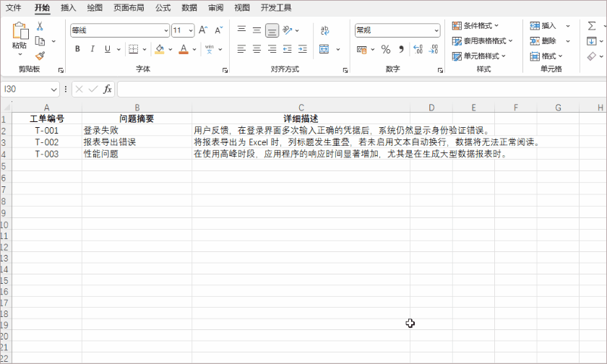Open the 条件格式 dropdown menu
The height and width of the screenshot is (364, 607).
click(475, 26)
